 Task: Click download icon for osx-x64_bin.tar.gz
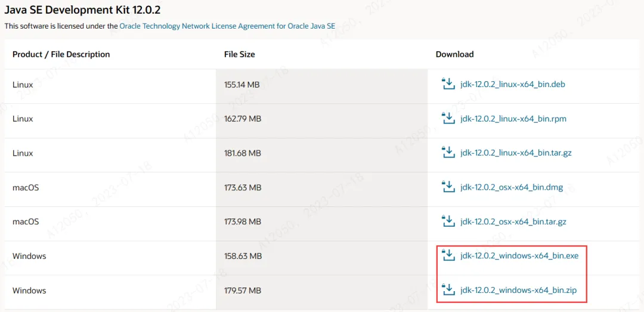[x=448, y=221]
